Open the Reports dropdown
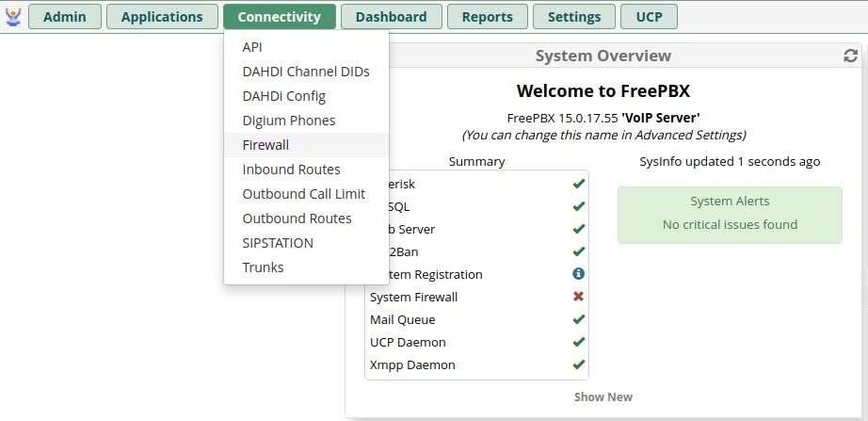 (x=488, y=17)
